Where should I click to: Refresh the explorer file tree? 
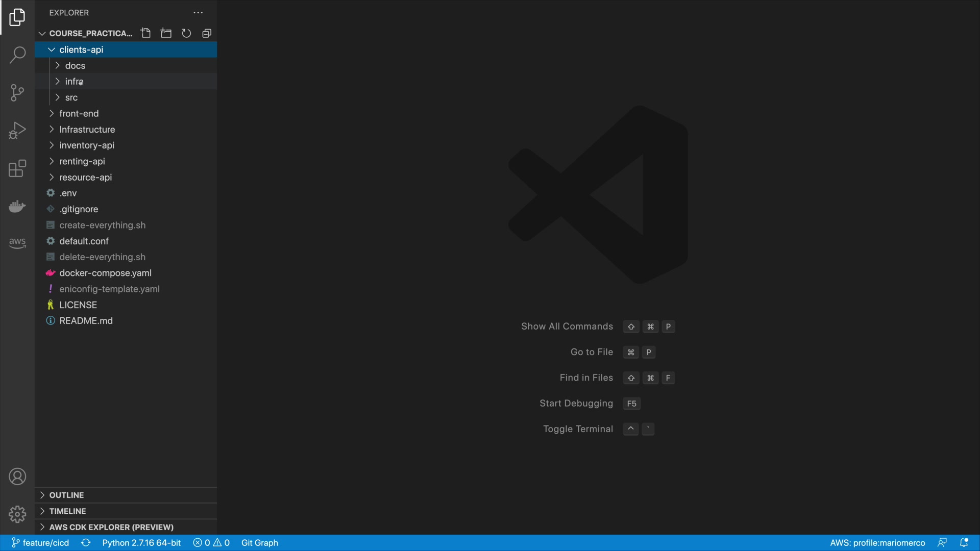[186, 33]
